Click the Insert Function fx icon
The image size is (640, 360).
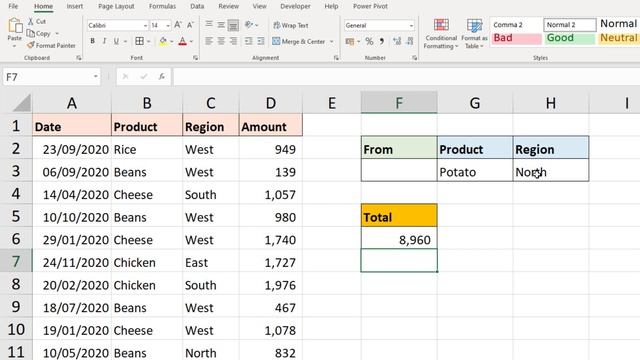coord(162,76)
